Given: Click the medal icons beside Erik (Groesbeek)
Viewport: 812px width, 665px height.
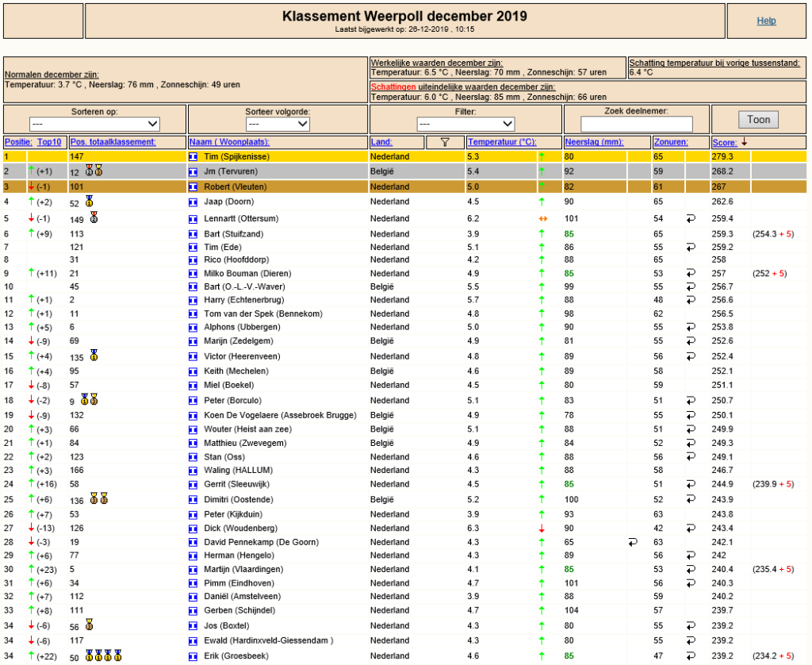Looking at the screenshot, I should (x=104, y=655).
